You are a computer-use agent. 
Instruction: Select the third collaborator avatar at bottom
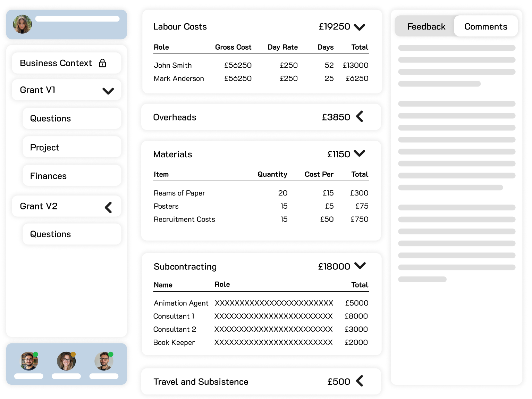click(x=104, y=361)
